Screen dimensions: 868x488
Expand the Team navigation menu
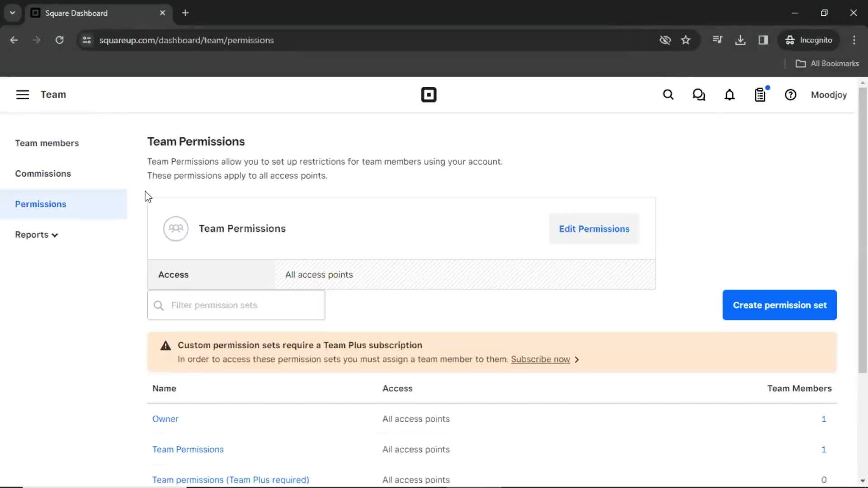coord(22,94)
